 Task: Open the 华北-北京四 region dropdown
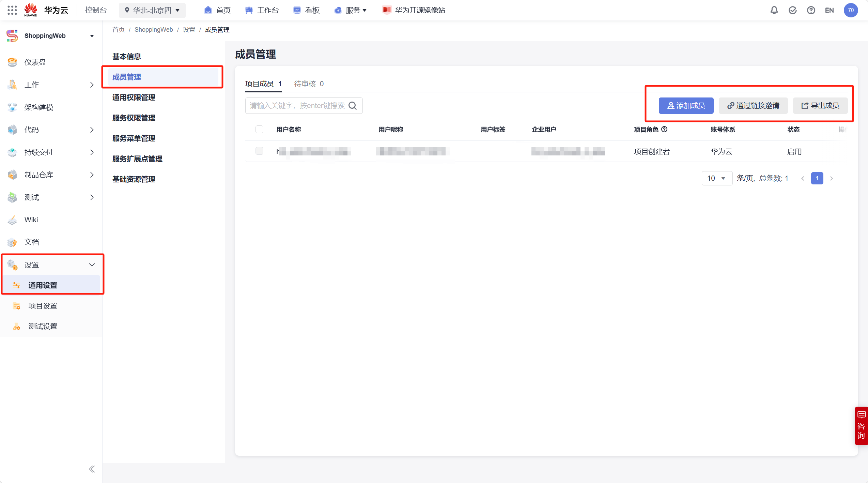pyautogui.click(x=152, y=10)
